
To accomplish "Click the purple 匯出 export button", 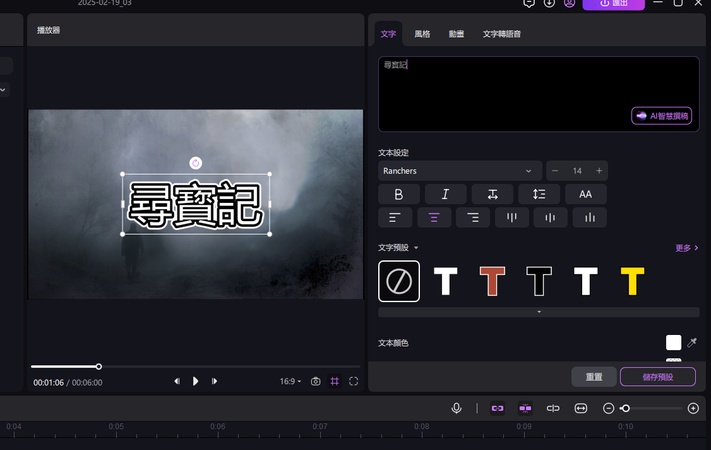I will [x=613, y=3].
